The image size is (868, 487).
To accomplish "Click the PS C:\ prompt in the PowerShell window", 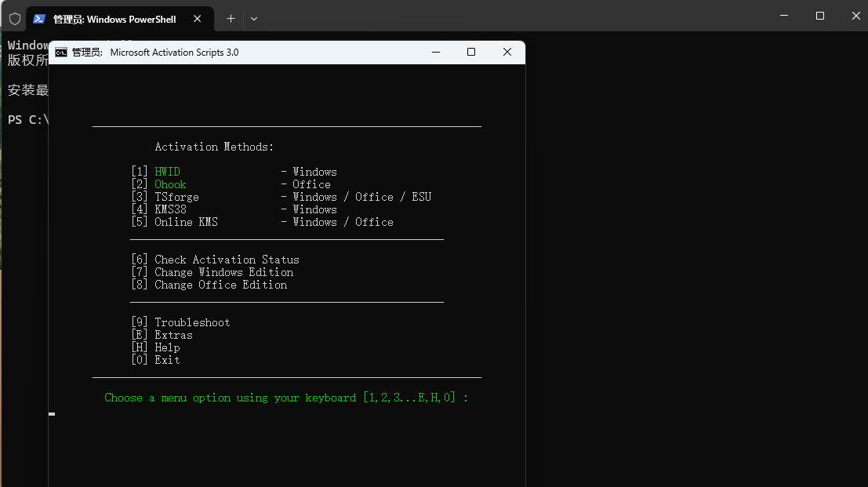I will pos(28,119).
